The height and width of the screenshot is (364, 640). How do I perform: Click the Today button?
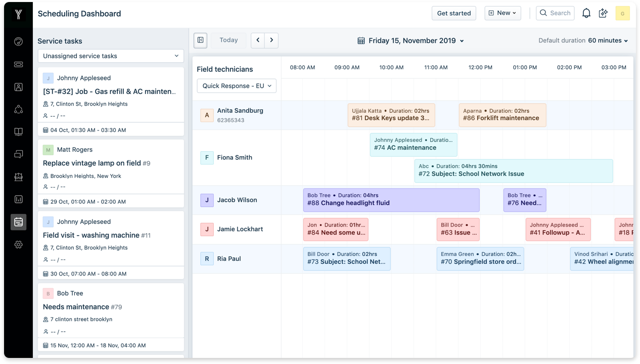click(228, 40)
